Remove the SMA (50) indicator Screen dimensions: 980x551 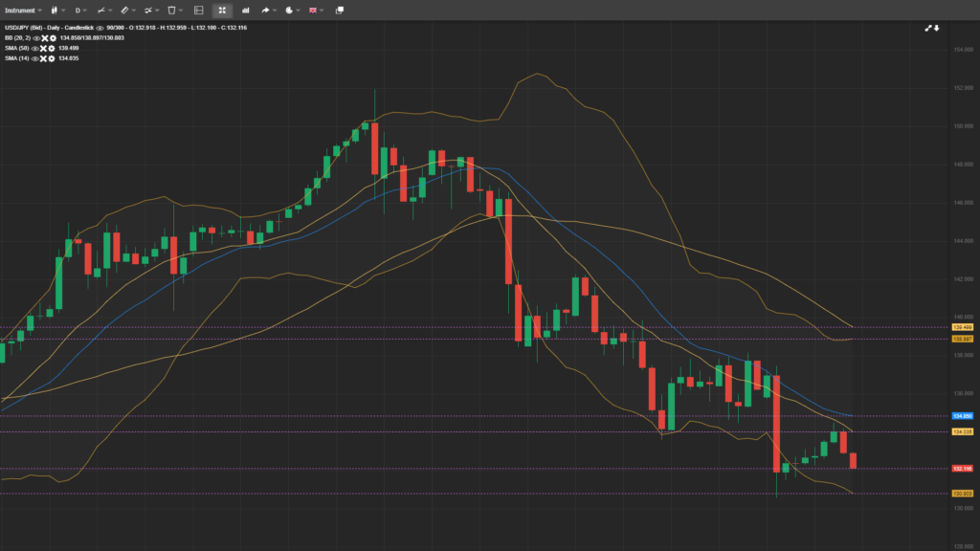[43, 48]
